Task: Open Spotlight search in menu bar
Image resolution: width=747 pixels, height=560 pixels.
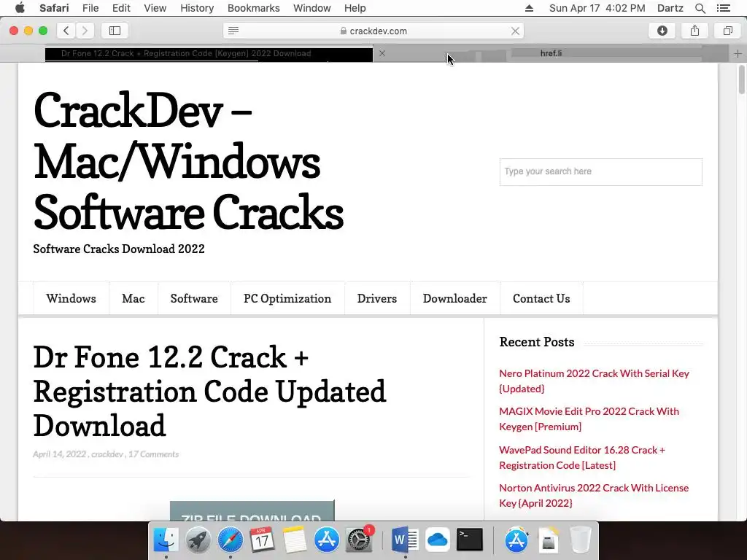Action: click(700, 8)
